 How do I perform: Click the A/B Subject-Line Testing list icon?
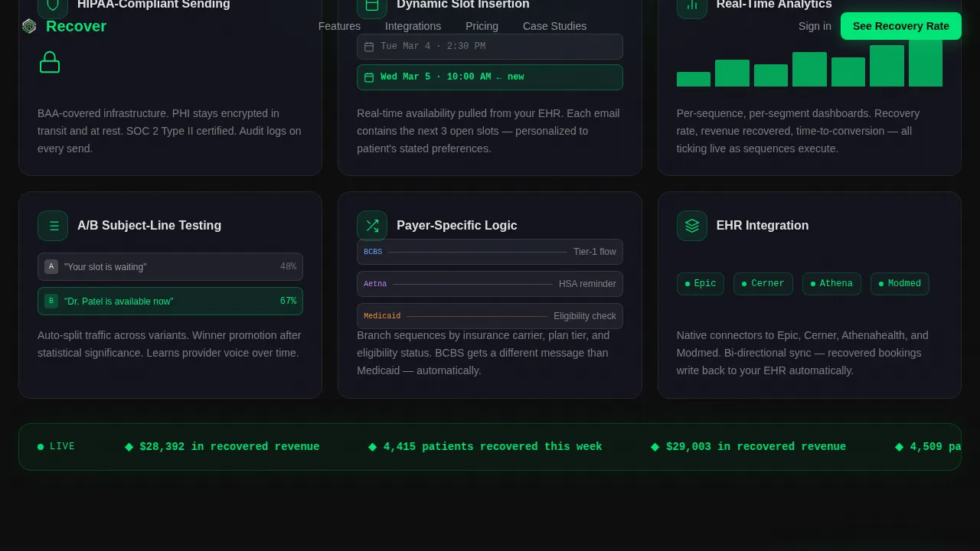coord(53,226)
